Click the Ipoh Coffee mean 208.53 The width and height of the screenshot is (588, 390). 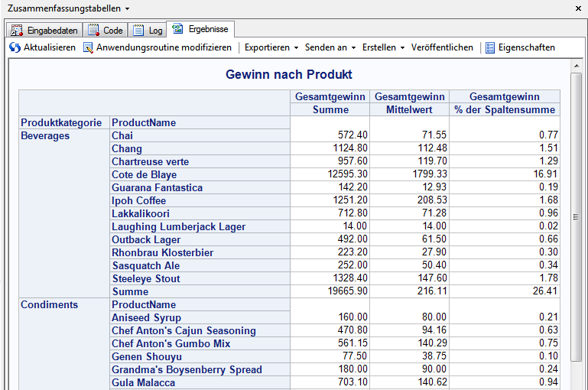click(432, 200)
